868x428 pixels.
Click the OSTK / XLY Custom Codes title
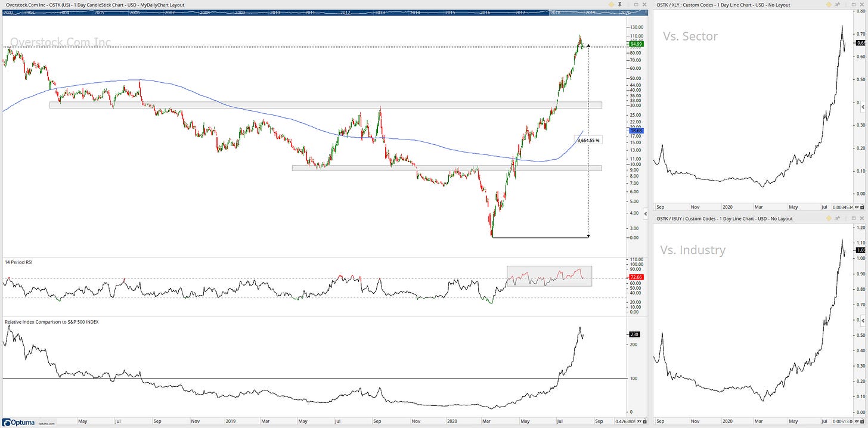click(x=723, y=4)
